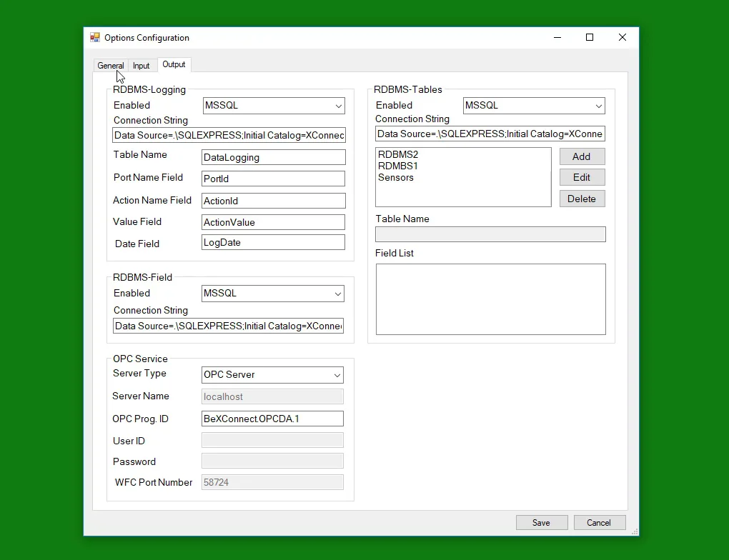Click the OPC Prog. ID field
The width and height of the screenshot is (729, 560).
click(x=272, y=419)
